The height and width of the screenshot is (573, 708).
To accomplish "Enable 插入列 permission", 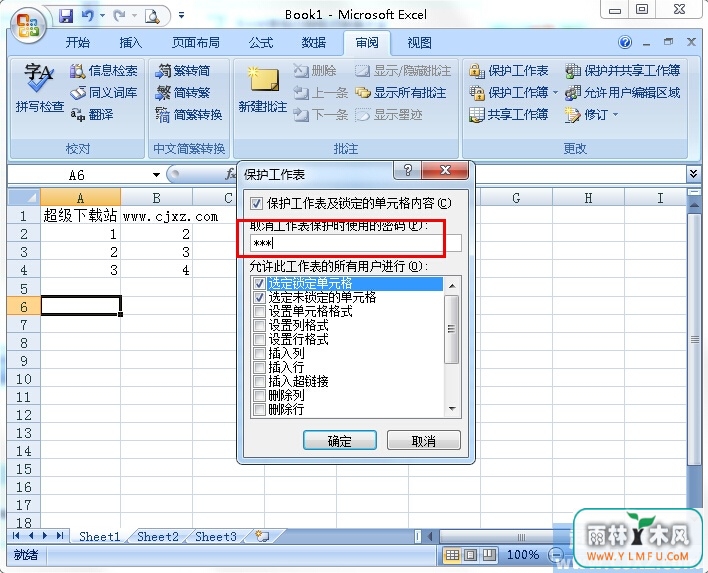I will (x=259, y=354).
